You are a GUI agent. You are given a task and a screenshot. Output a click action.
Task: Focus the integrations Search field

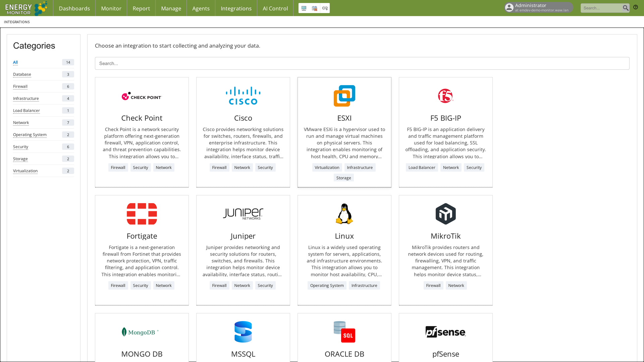click(362, 63)
